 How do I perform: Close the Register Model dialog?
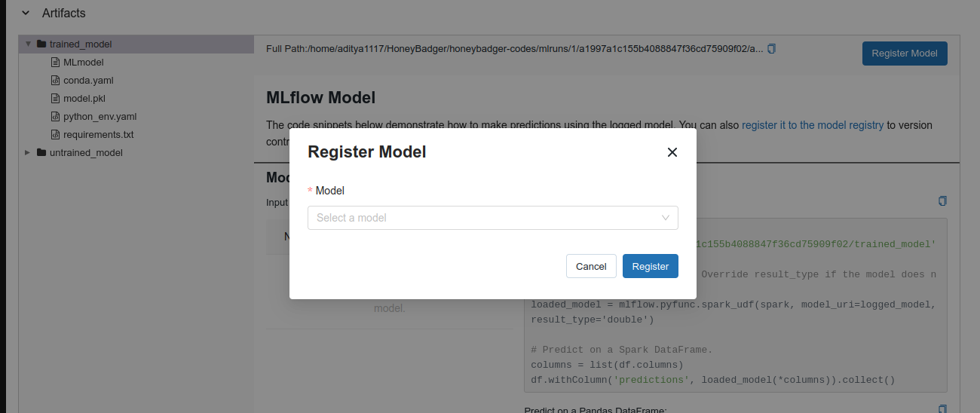(x=672, y=152)
